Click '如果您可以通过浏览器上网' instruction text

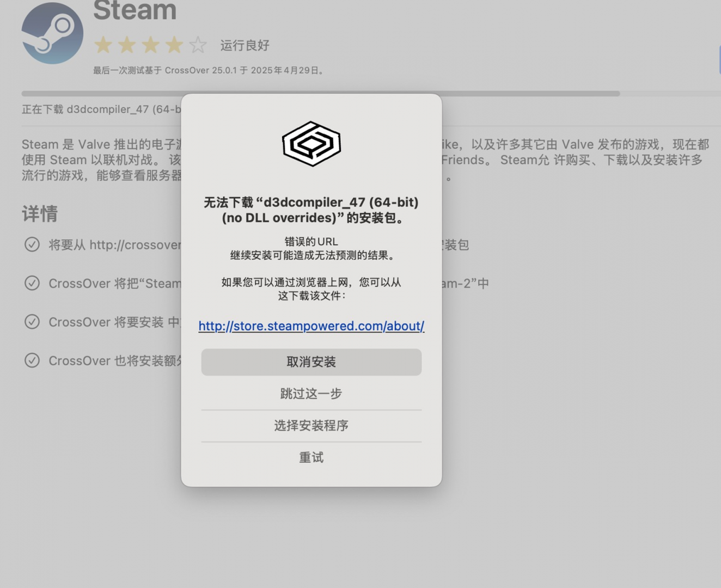pos(311,289)
